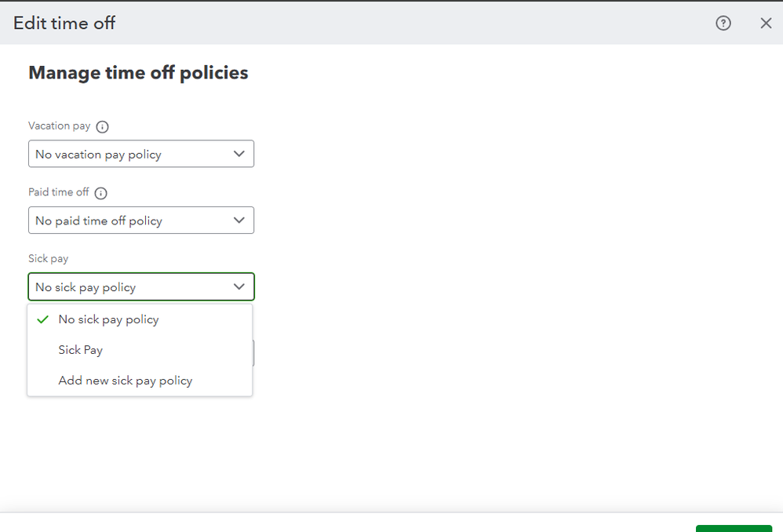Click the green checkmark beside No sick pay policy
This screenshot has width=783, height=532.
click(43, 319)
